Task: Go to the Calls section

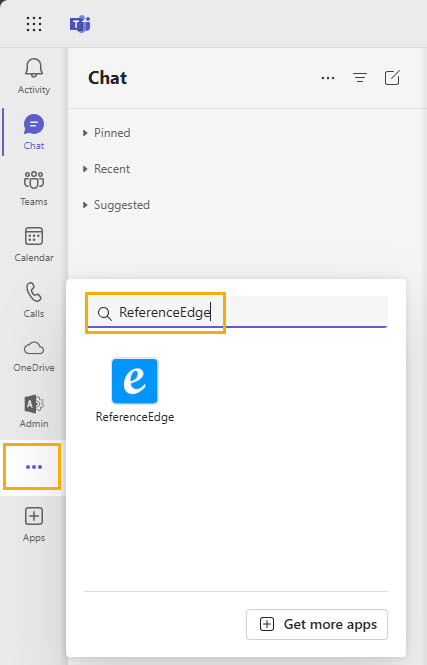Action: pyautogui.click(x=34, y=300)
